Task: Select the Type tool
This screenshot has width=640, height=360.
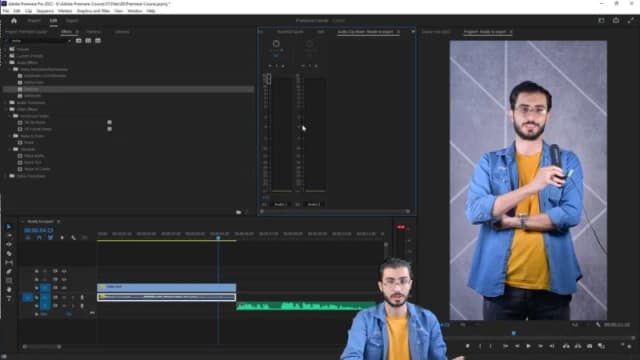Action: coord(9,299)
